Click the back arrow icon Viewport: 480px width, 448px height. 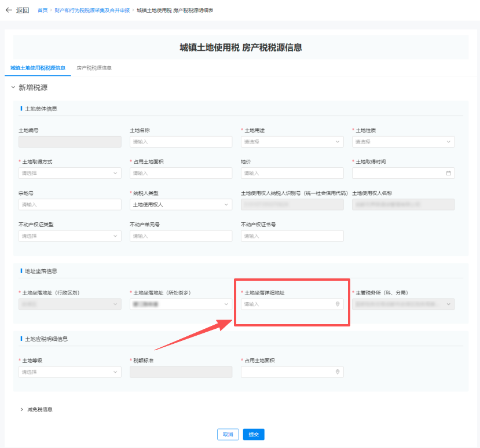click(x=9, y=10)
